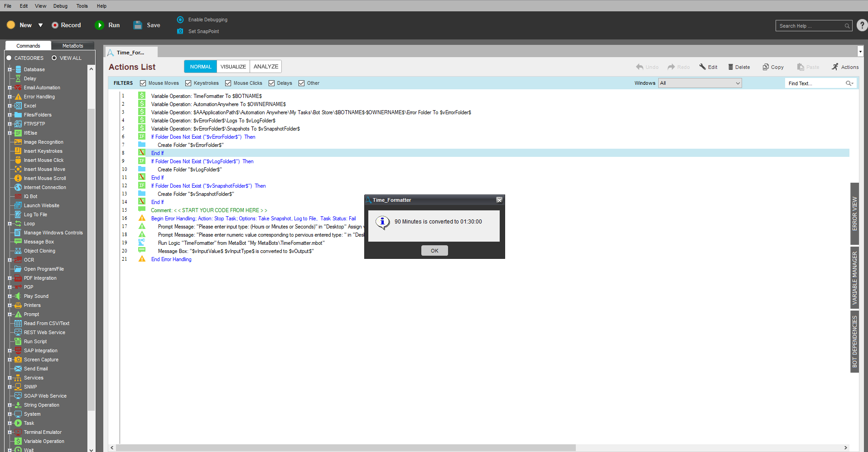The width and height of the screenshot is (868, 452).
Task: Select the Image Recognition icon
Action: pyautogui.click(x=18, y=142)
